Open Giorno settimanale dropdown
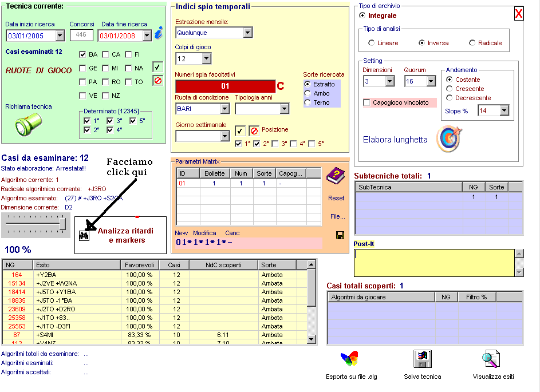 pyautogui.click(x=225, y=136)
